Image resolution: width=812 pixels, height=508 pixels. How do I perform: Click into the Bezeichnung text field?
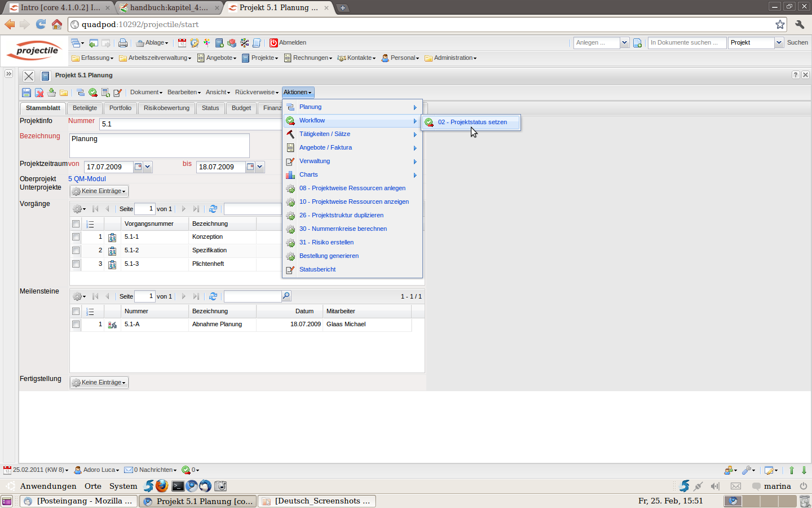[159, 146]
